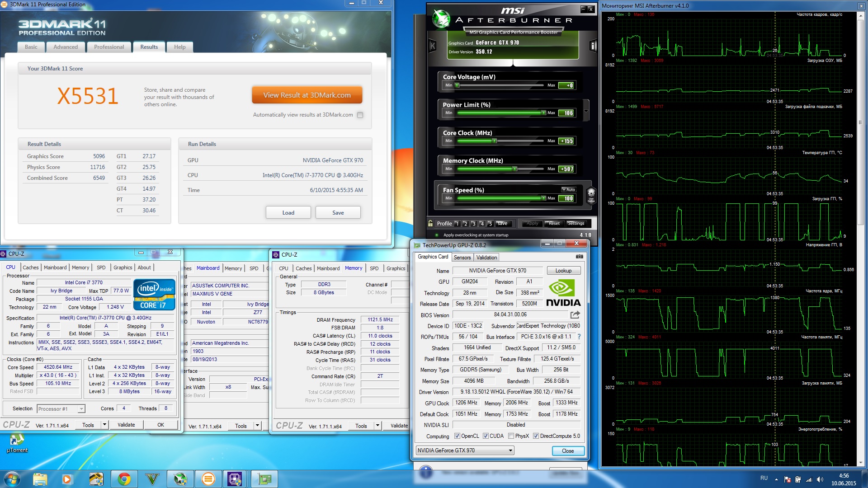
Task: Click the BIOS version share/export icon
Action: point(575,315)
